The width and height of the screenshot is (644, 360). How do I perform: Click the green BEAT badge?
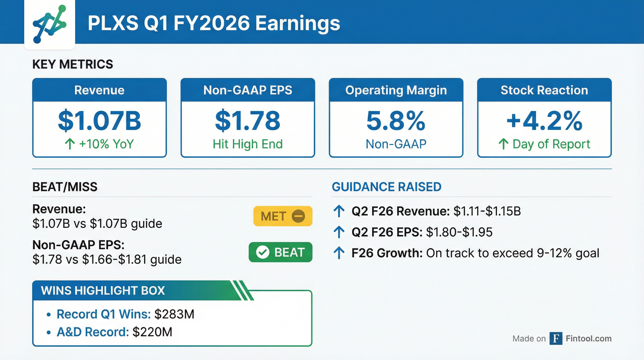[x=280, y=252]
